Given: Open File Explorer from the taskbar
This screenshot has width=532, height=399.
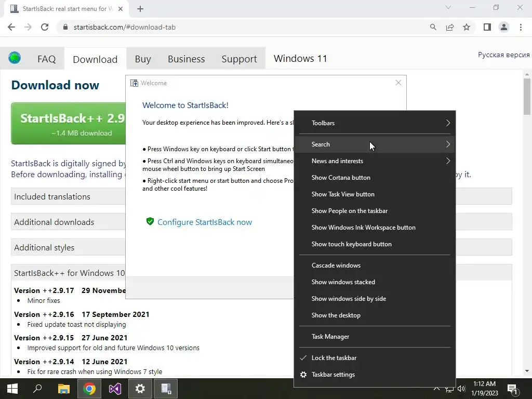Looking at the screenshot, I should [x=63, y=389].
